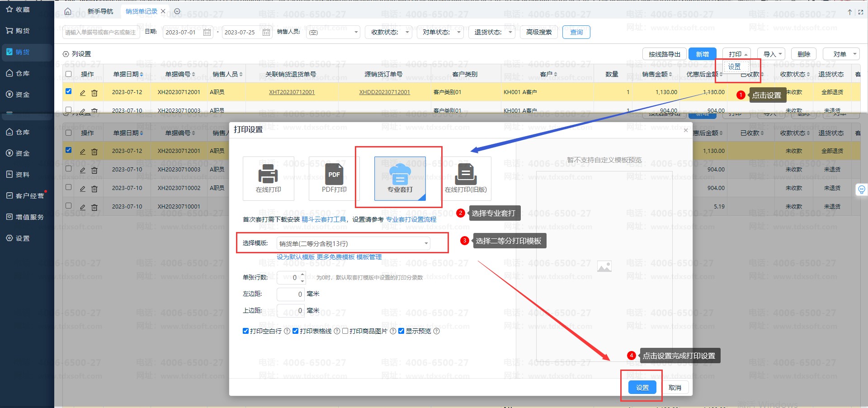The image size is (868, 408).
Task: Open the 销售人员 dropdown
Action: pyautogui.click(x=333, y=32)
